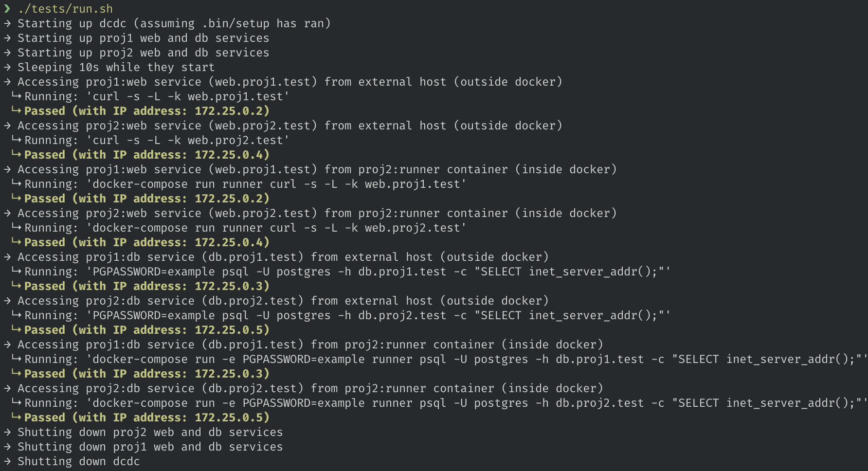
Task: Click the hook arrow before first 'Passed' 172.25.0.2
Action: 17,110
